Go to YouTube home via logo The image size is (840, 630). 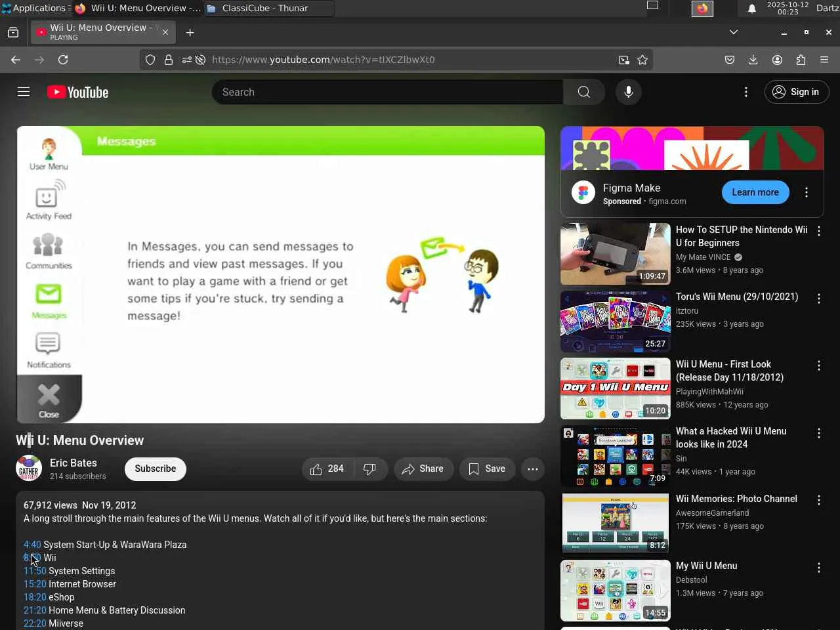pos(78,93)
